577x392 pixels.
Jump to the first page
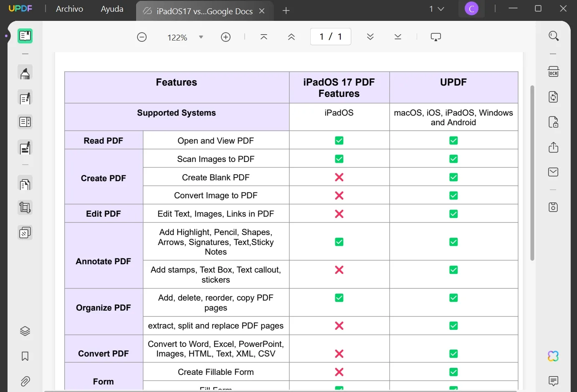(x=264, y=37)
